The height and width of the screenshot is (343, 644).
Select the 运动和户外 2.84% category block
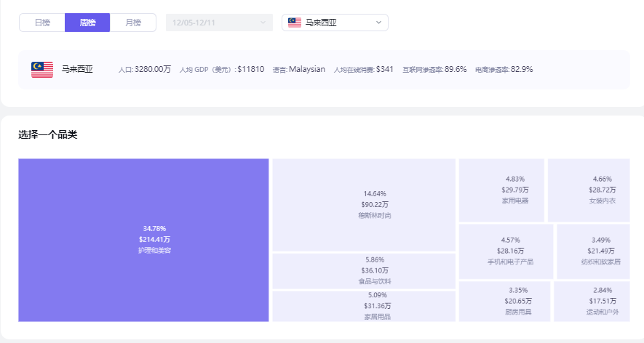click(x=592, y=301)
